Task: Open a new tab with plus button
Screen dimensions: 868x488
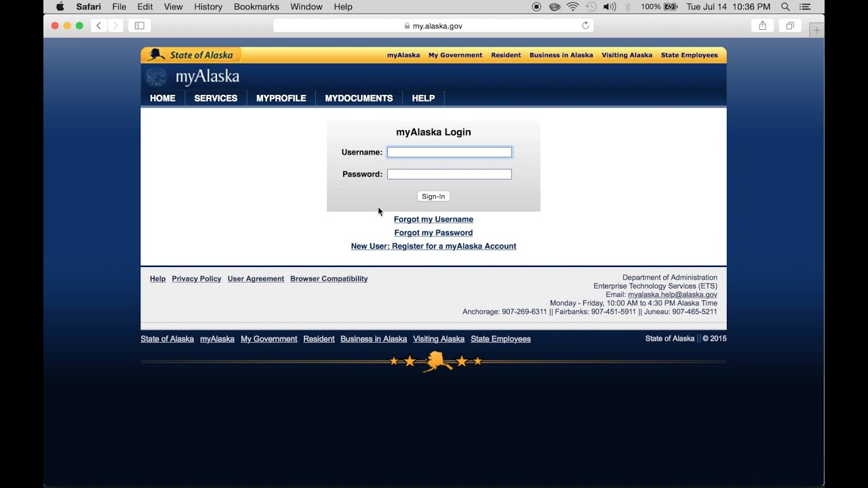Action: pyautogui.click(x=816, y=30)
